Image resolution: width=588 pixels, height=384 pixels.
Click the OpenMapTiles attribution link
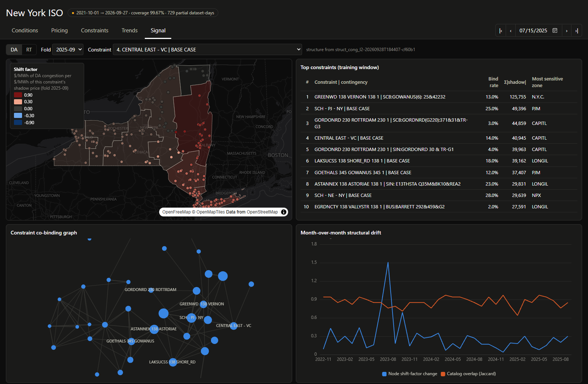(211, 212)
